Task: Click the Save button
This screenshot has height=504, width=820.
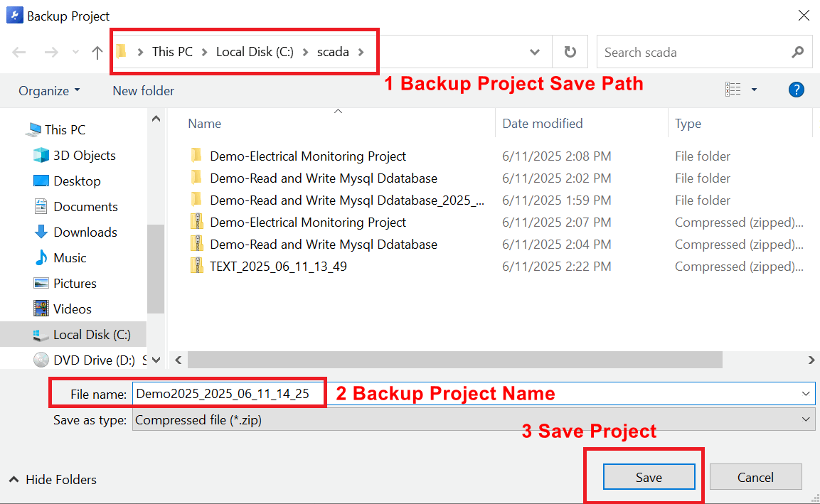Action: pyautogui.click(x=649, y=477)
